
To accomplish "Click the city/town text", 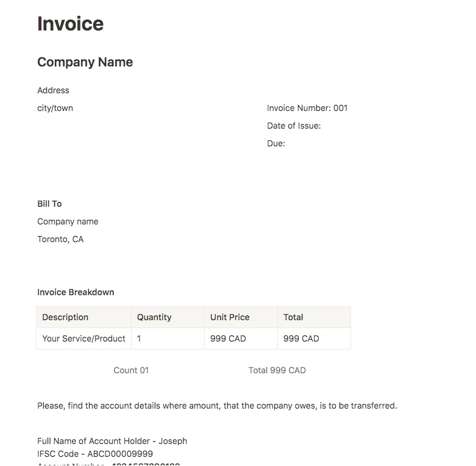I will (x=55, y=108).
